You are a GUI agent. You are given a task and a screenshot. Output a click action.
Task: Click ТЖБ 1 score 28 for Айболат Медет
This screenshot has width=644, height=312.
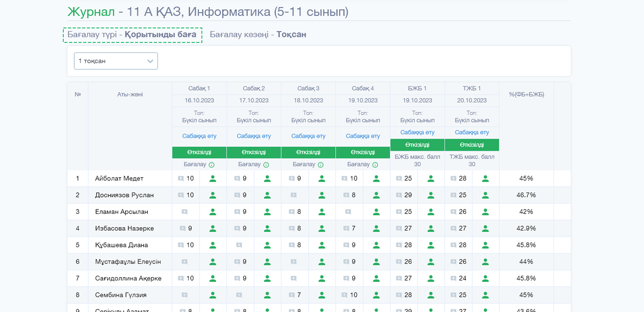point(463,179)
